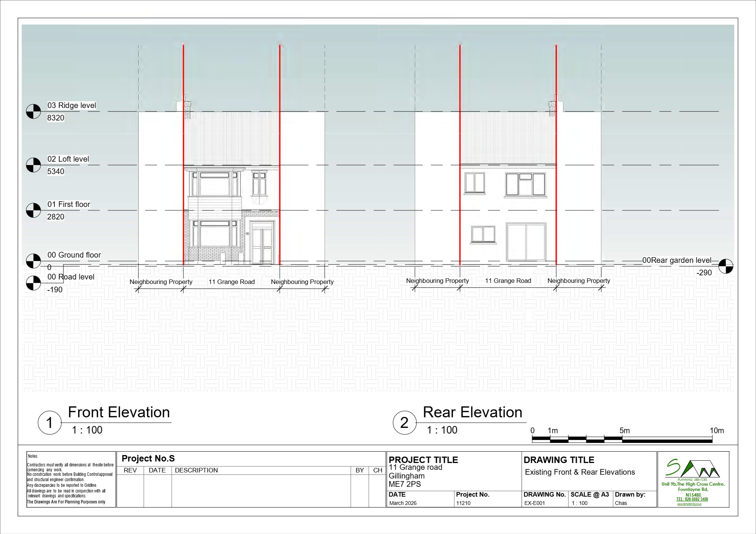Click the 'REV' column header

[130, 470]
